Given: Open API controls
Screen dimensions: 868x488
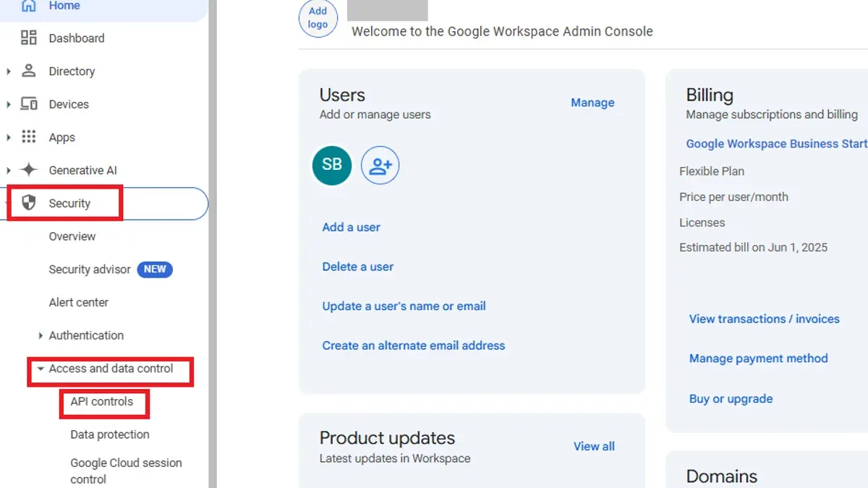Looking at the screenshot, I should click(x=102, y=401).
